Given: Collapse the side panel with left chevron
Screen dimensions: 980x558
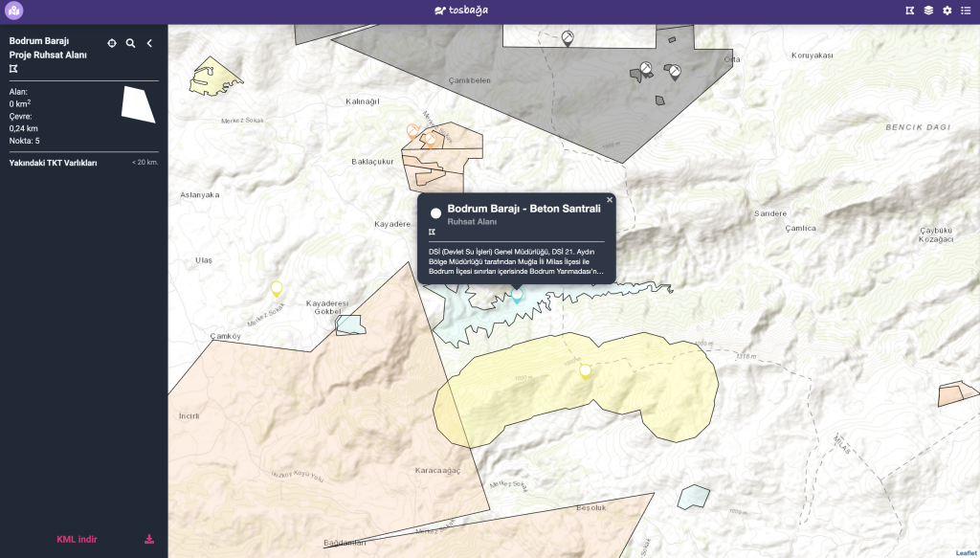Looking at the screenshot, I should point(149,43).
